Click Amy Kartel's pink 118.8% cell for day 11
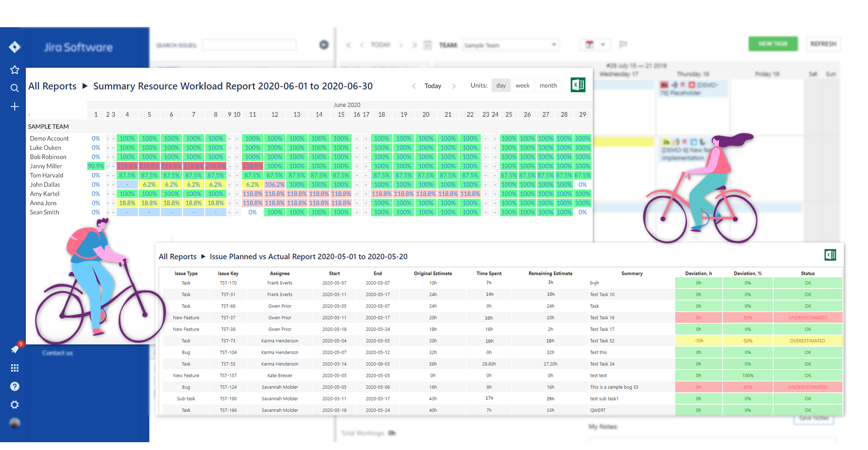 tap(253, 194)
